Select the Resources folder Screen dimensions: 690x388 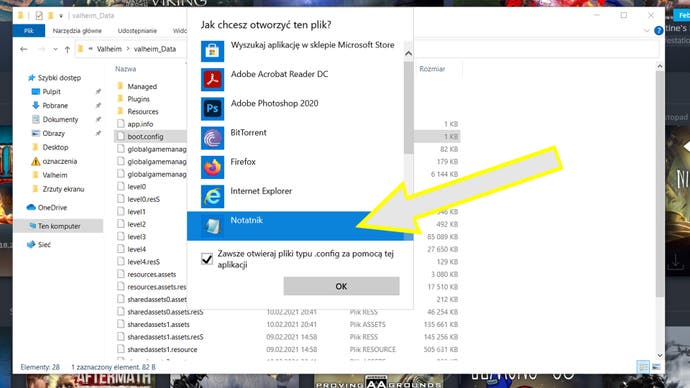click(143, 112)
